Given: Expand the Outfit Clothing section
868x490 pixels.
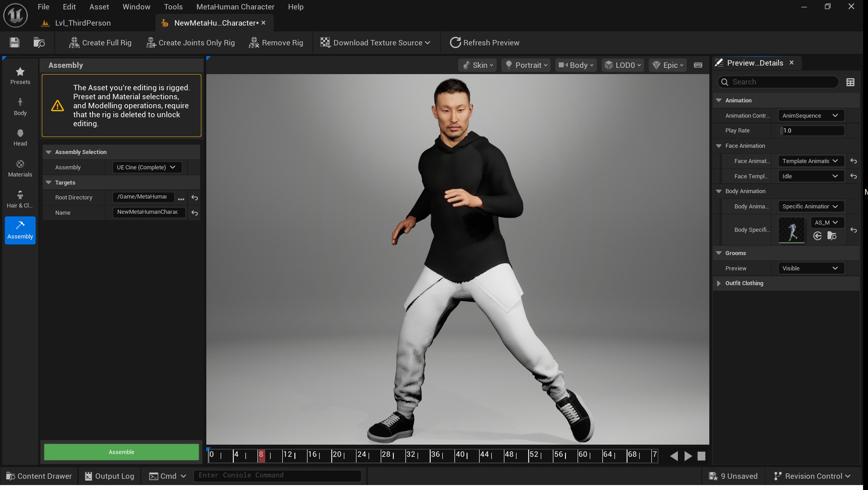Looking at the screenshot, I should click(x=719, y=283).
